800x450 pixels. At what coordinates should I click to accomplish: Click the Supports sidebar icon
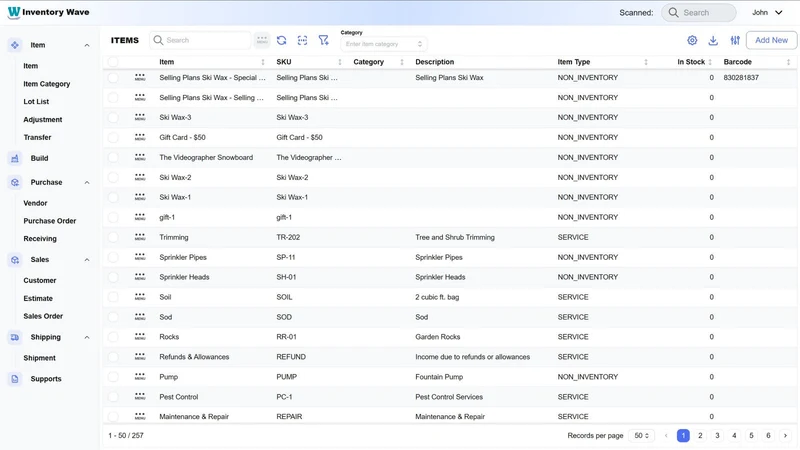pos(15,379)
